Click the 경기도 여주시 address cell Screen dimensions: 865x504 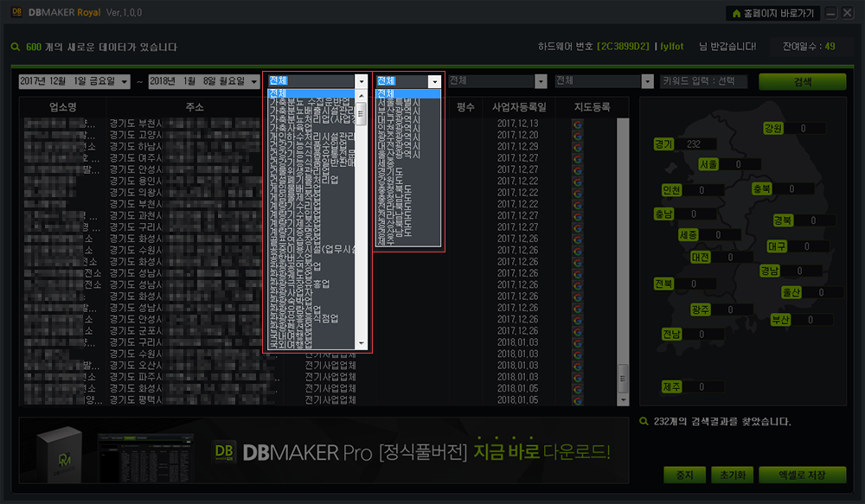click(136, 158)
